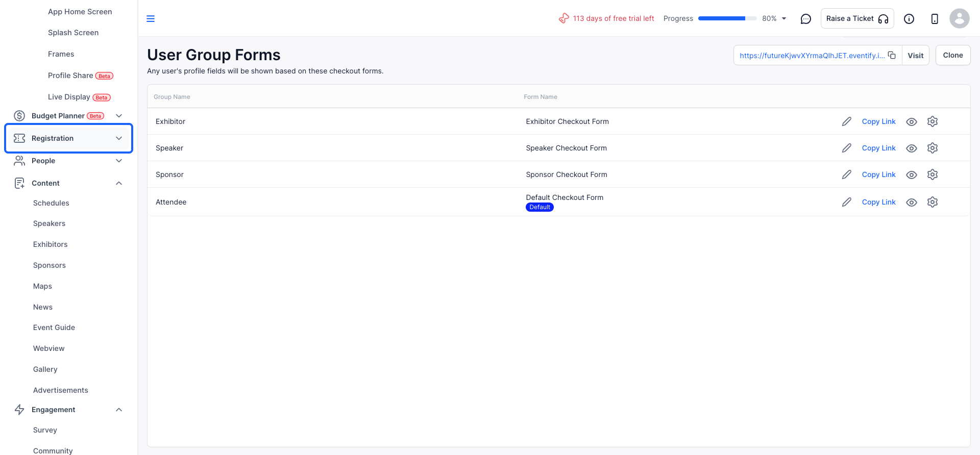Open the News section
Image resolution: width=980 pixels, height=455 pixels.
pyautogui.click(x=43, y=307)
